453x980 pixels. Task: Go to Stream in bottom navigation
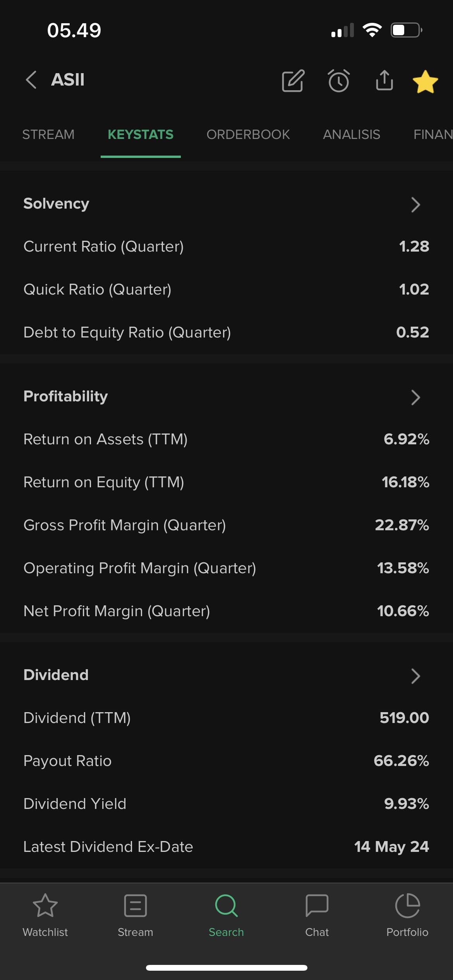click(x=136, y=915)
